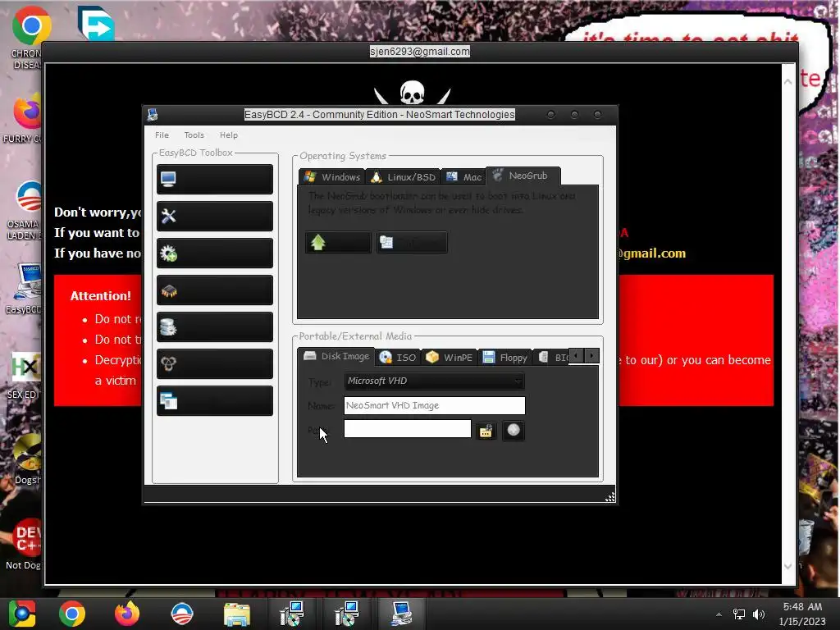Click the NeoGrub install button with green arrow
This screenshot has height=630, width=840.
coord(338,243)
